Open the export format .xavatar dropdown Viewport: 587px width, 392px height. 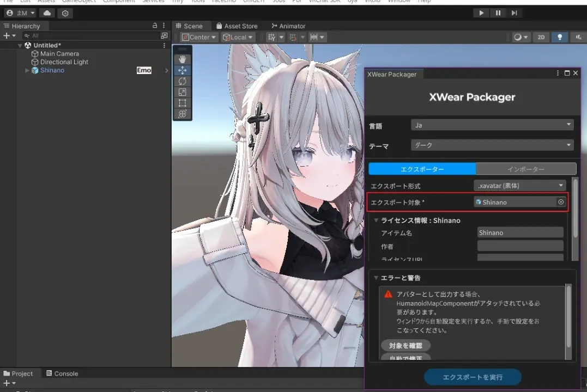point(519,186)
